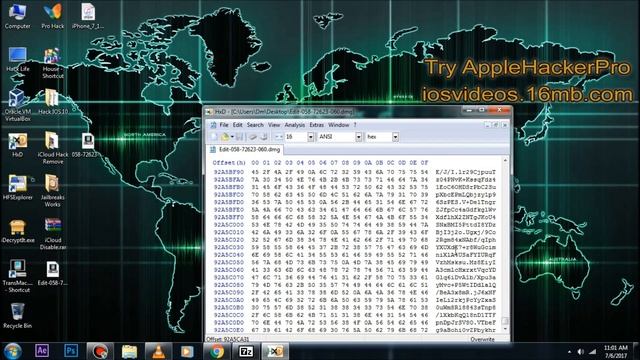Select the iPhone_7_1 desktop file icon
The height and width of the screenshot is (360, 640).
pos(88,16)
